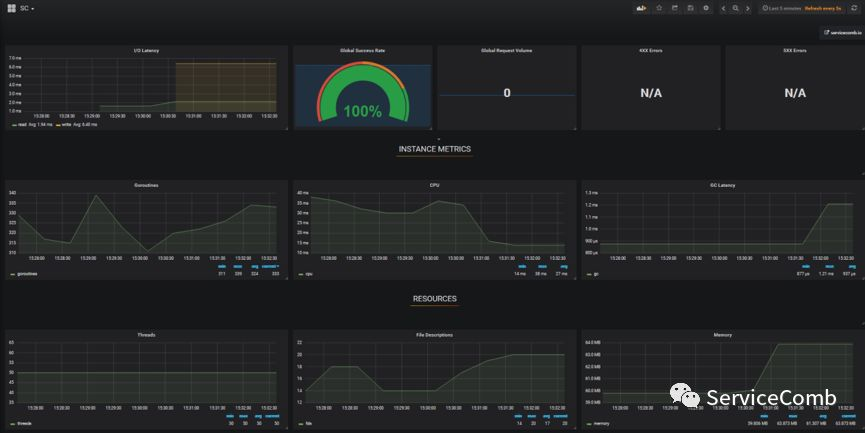
Task: Open the Global Request Volume panel title
Action: click(x=506, y=51)
